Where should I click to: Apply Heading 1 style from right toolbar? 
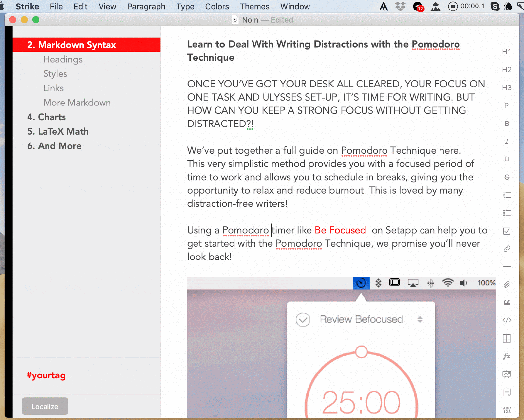[x=506, y=52]
